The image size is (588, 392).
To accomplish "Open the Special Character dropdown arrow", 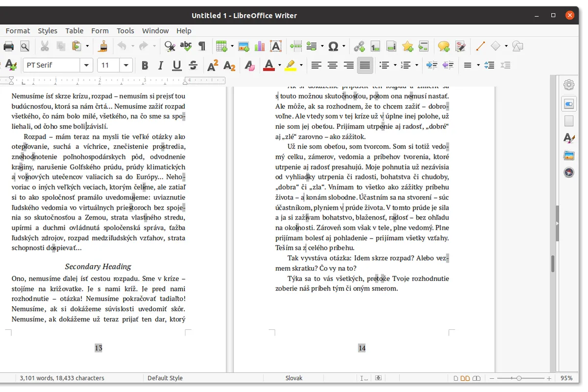I will pyautogui.click(x=344, y=47).
